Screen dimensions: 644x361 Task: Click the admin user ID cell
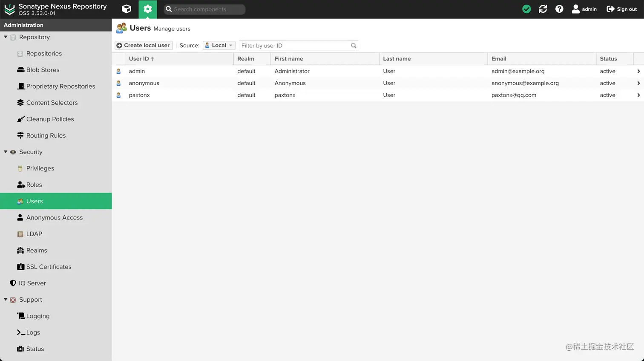coord(137,71)
